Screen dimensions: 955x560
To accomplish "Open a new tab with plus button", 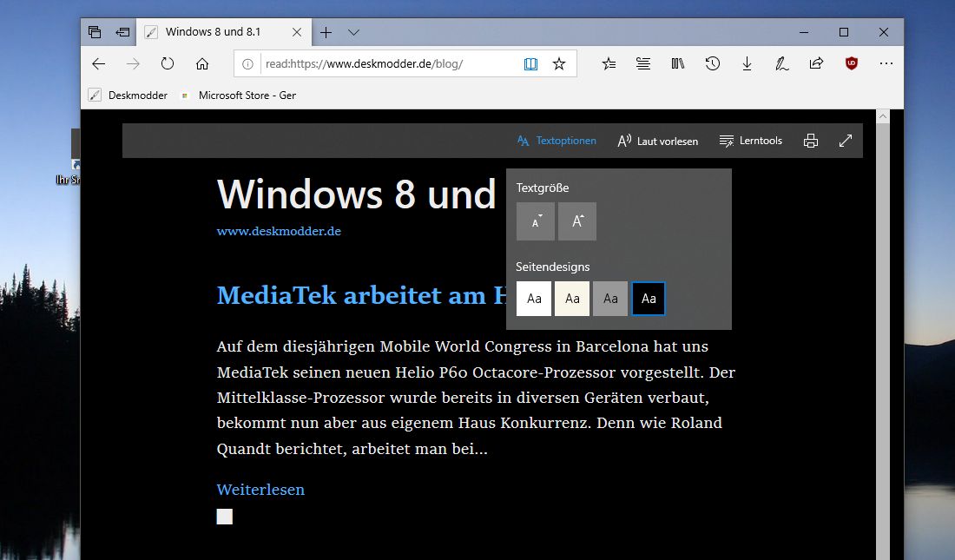I will (326, 32).
